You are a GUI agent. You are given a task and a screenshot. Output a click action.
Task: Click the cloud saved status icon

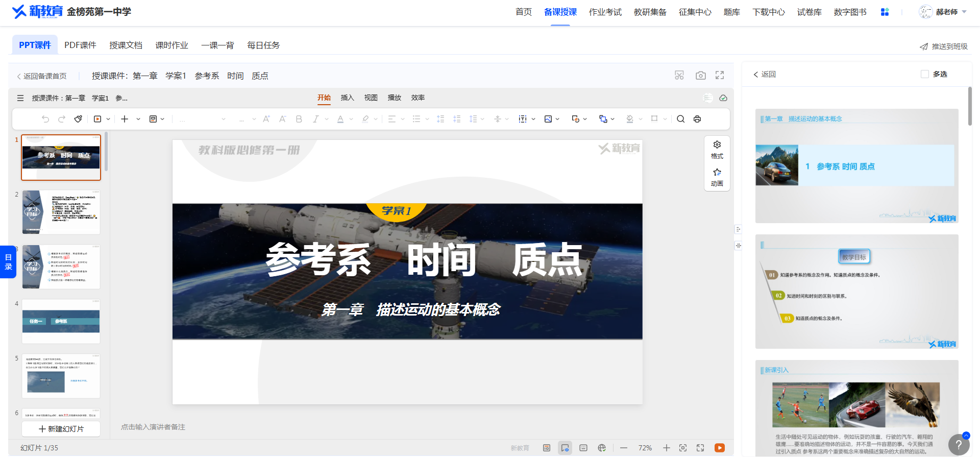coord(723,98)
